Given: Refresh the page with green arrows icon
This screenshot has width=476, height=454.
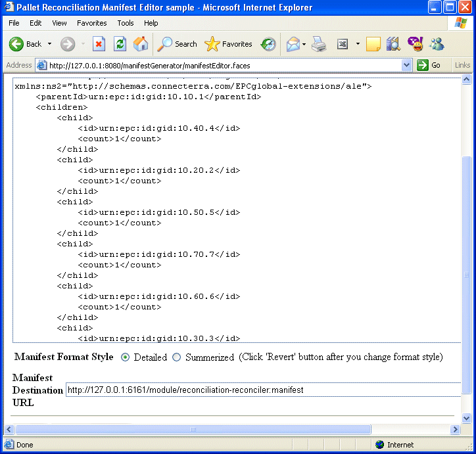Looking at the screenshot, I should (120, 44).
